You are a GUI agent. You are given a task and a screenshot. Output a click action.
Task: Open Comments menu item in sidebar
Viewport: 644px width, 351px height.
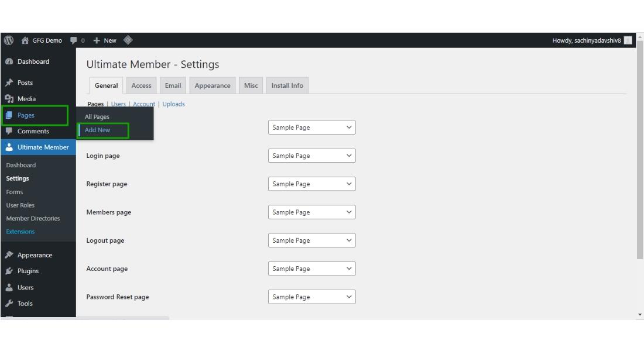[x=33, y=131]
